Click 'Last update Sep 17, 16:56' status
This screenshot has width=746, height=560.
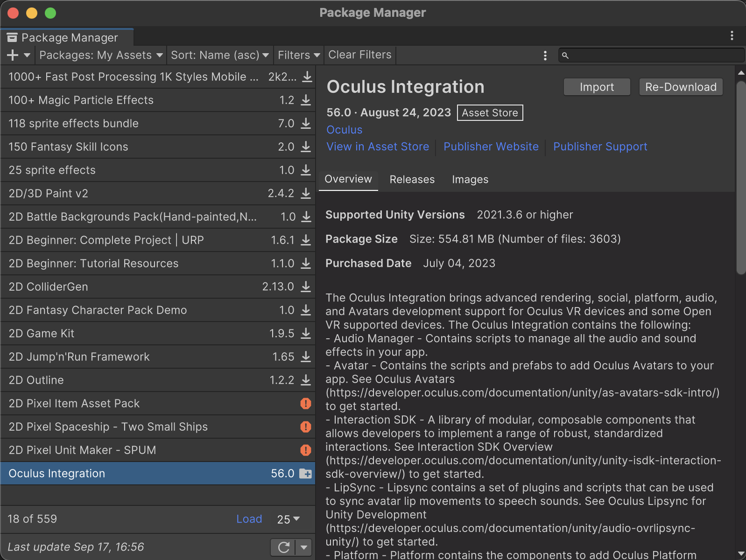76,547
